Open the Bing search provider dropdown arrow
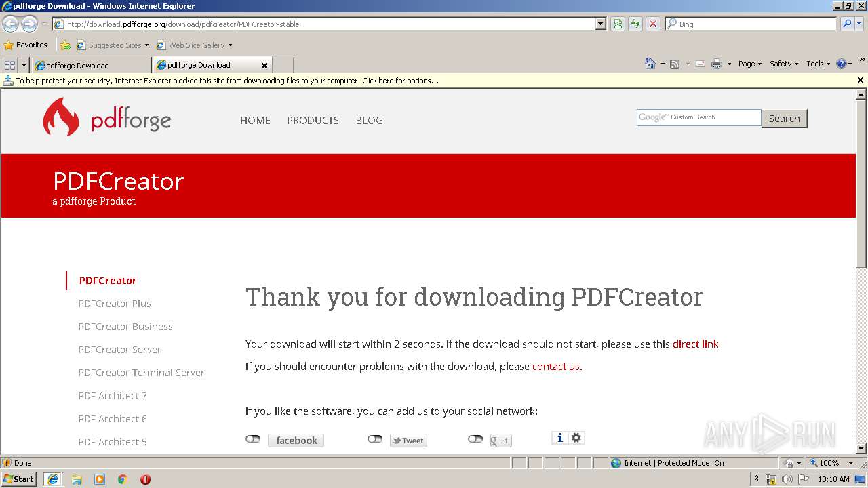The width and height of the screenshot is (868, 488). (859, 24)
